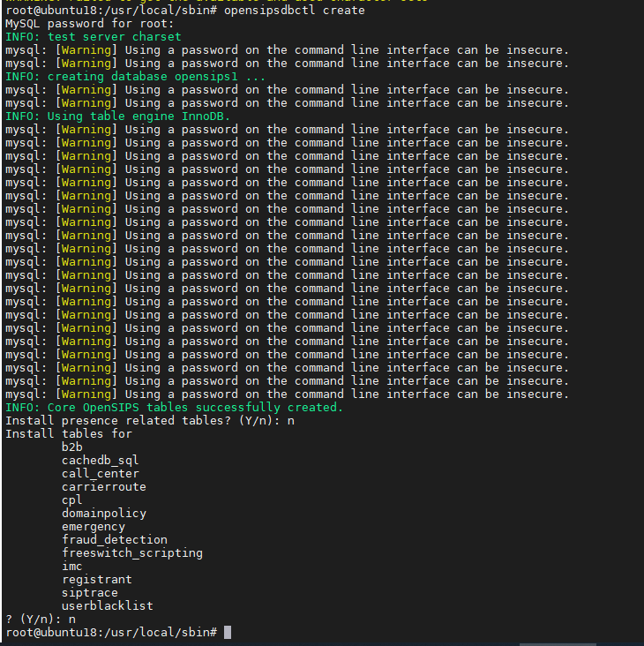
Task: Click the "Install presence related tables?" prompt
Action: coord(142,421)
